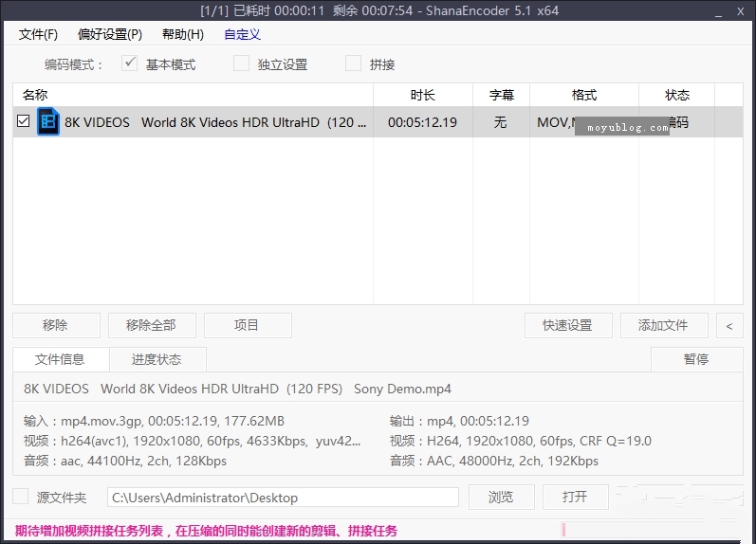
Task: Click the 输出：mp4, 00:05:12.19 line
Action: (x=459, y=421)
